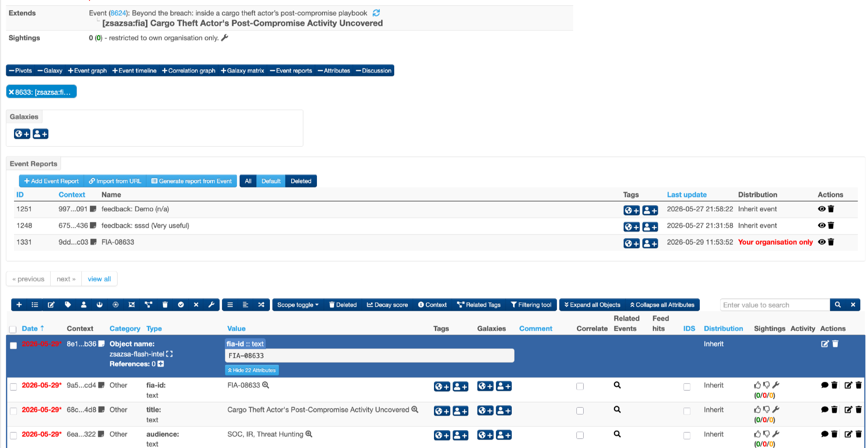Select the zsazsa-flash-intel object row checkbox
The image size is (868, 448).
(13, 345)
